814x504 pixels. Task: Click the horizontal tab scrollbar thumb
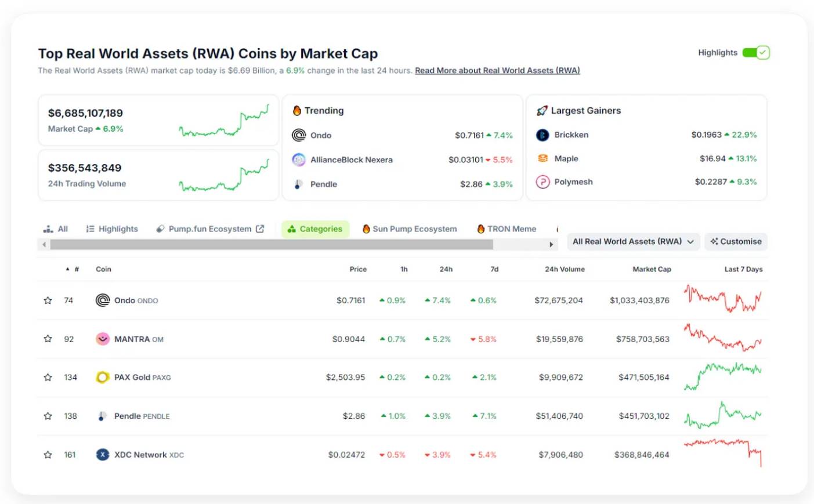[x=271, y=245]
